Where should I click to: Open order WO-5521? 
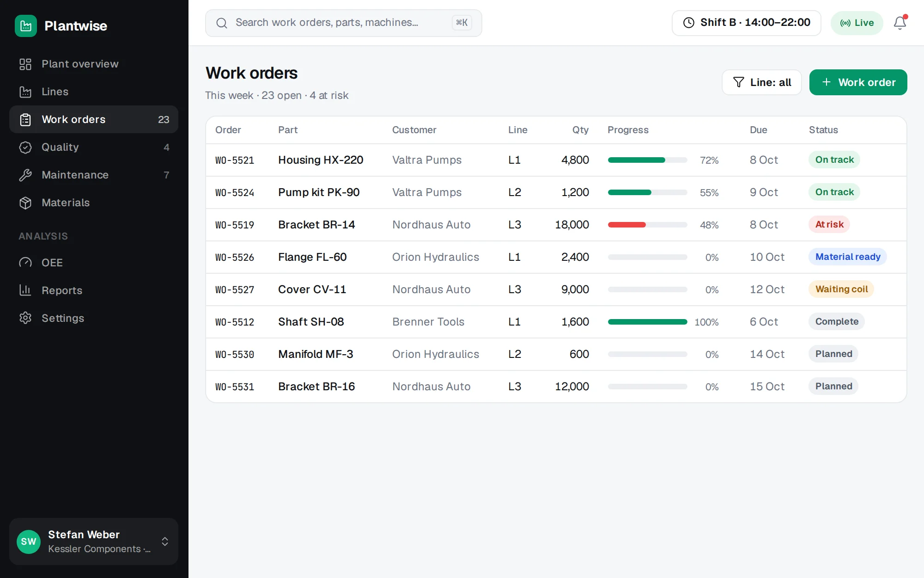(235, 160)
